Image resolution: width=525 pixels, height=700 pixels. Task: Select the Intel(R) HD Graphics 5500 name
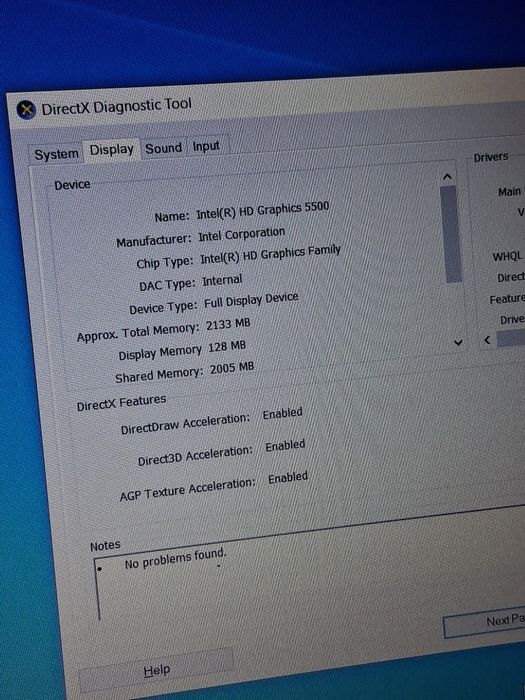coord(262,210)
